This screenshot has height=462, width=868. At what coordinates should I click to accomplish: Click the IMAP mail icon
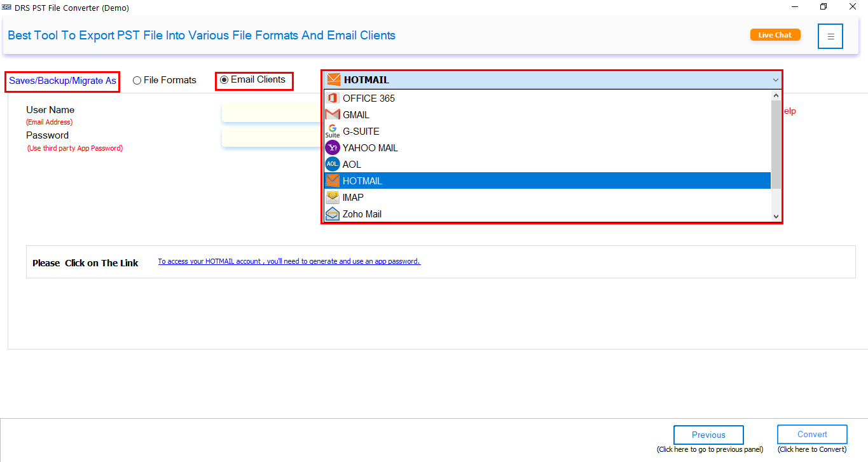click(332, 197)
